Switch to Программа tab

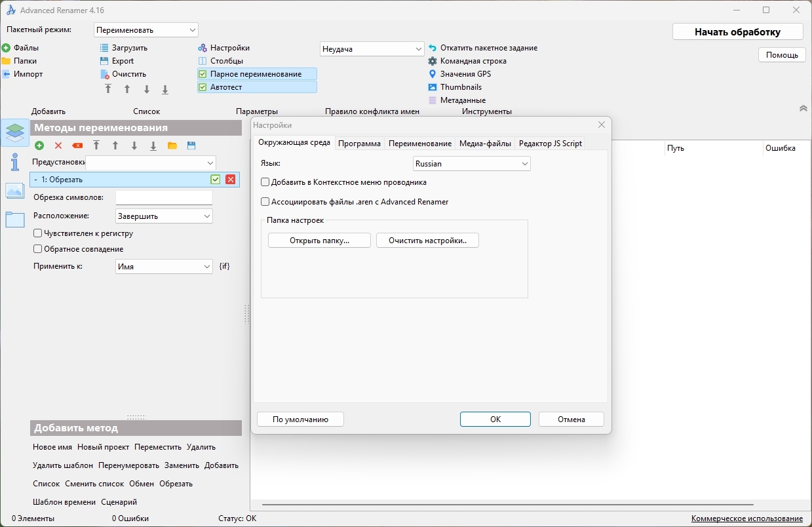(x=359, y=144)
